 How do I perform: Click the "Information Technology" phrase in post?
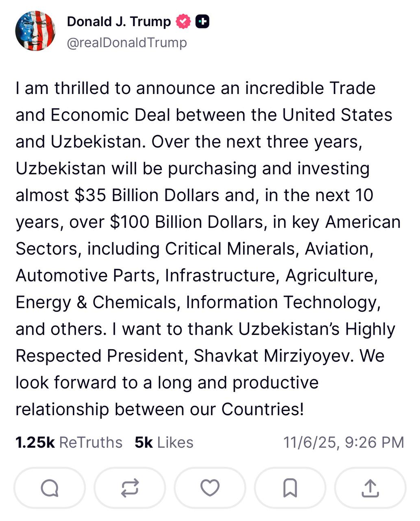point(283,302)
